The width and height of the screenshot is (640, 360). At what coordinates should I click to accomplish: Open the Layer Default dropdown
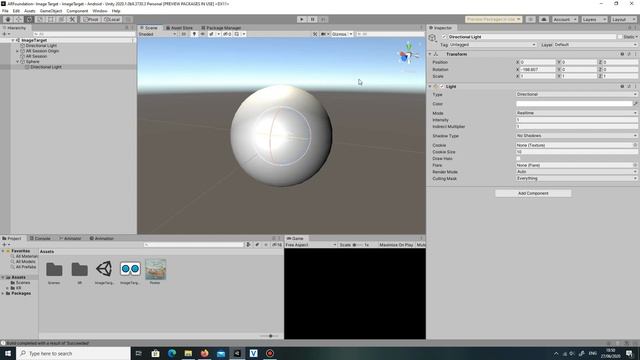(595, 44)
